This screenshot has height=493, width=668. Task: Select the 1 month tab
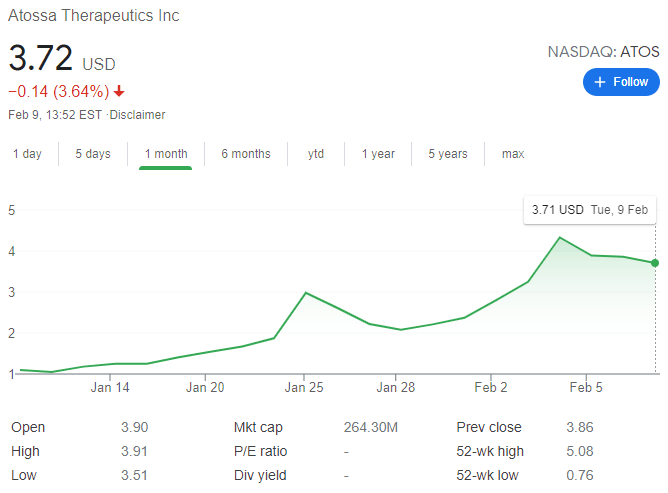coord(166,154)
